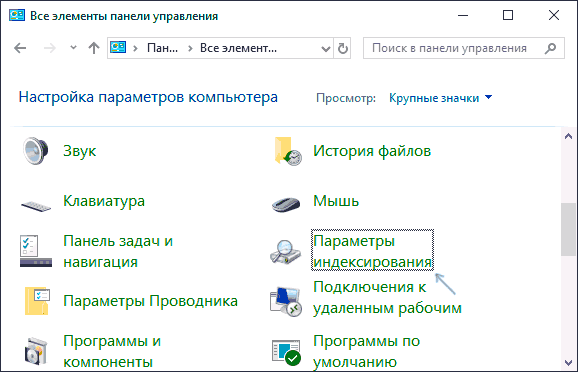This screenshot has width=578, height=372.
Task: Open Панель задач и навигация link
Action: (118, 251)
